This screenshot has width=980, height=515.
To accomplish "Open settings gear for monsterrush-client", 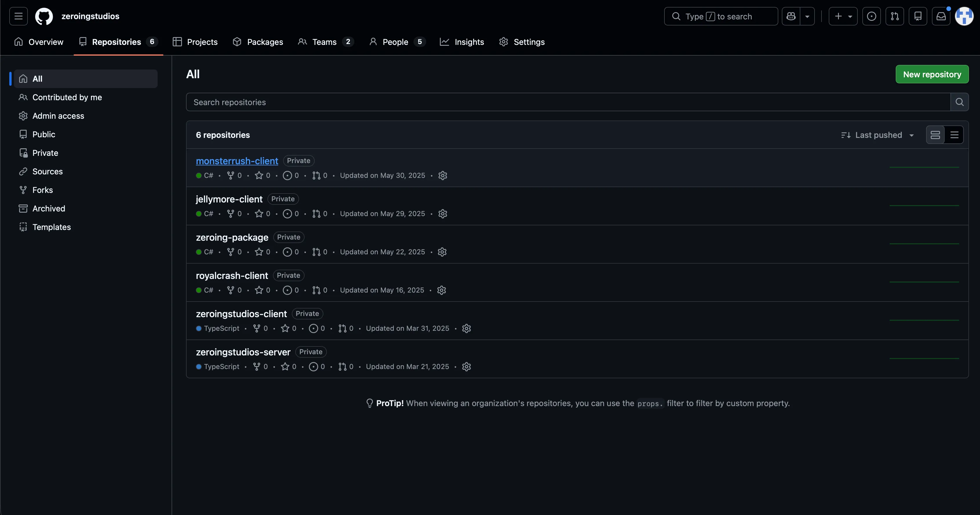I will tap(442, 175).
